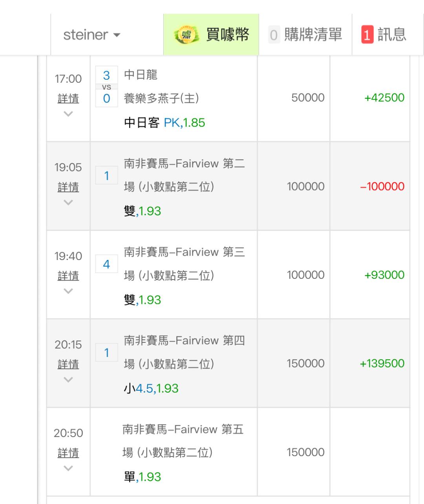Expand the 19:05 row chevron
424x504 pixels.
(x=68, y=203)
